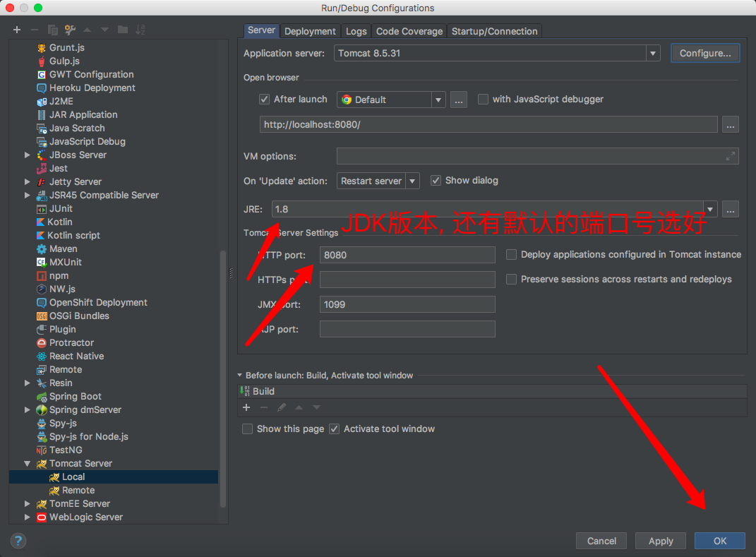Open the Default browser dropdown
Image resolution: width=756 pixels, height=557 pixels.
click(438, 100)
